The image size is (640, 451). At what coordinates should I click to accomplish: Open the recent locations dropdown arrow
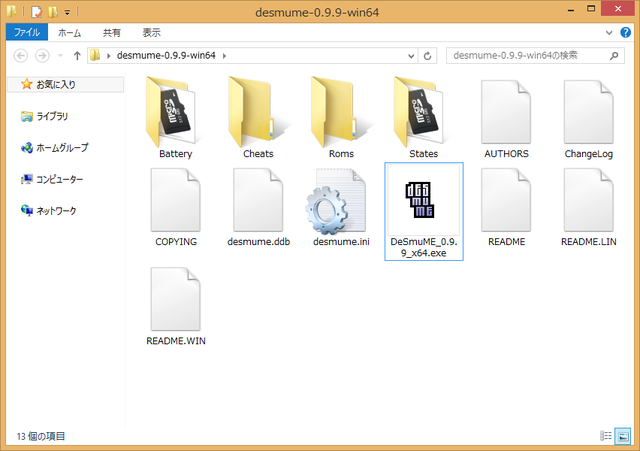pyautogui.click(x=60, y=56)
